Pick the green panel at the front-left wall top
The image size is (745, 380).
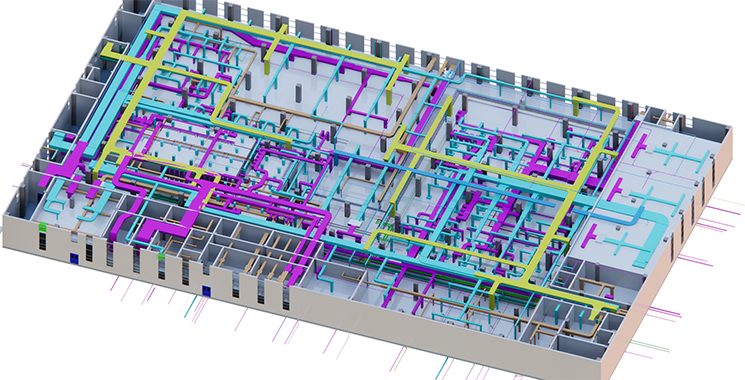[x=43, y=226]
